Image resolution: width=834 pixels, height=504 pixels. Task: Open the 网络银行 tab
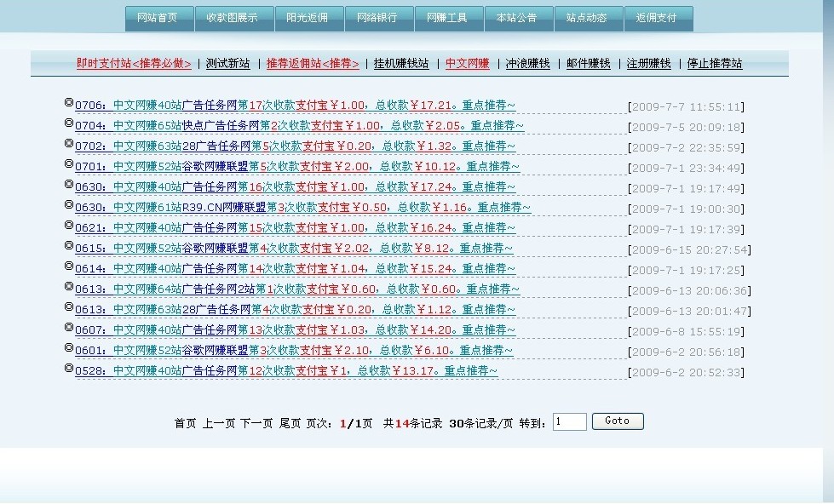point(378,17)
